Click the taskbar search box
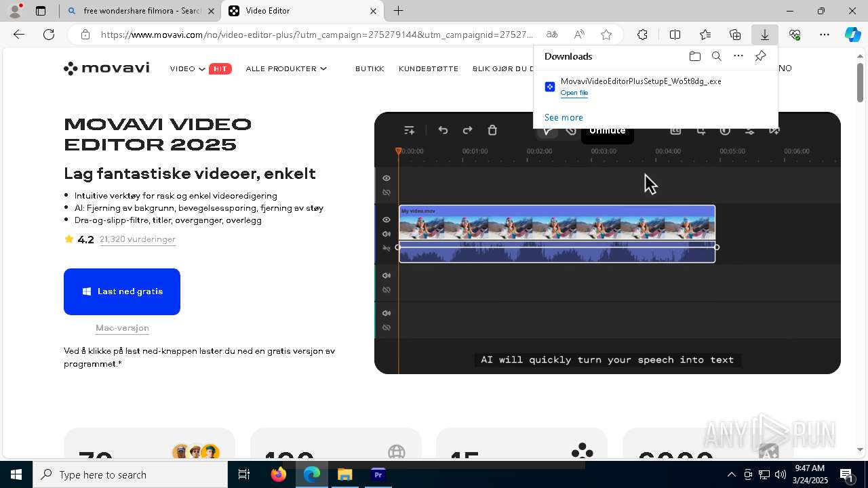 coord(130,474)
